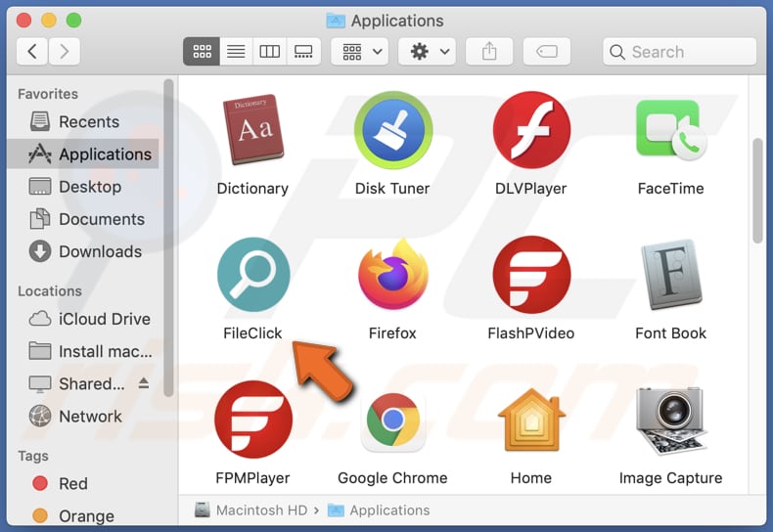Click the Applications folder title icon
The height and width of the screenshot is (532, 773).
336,21
